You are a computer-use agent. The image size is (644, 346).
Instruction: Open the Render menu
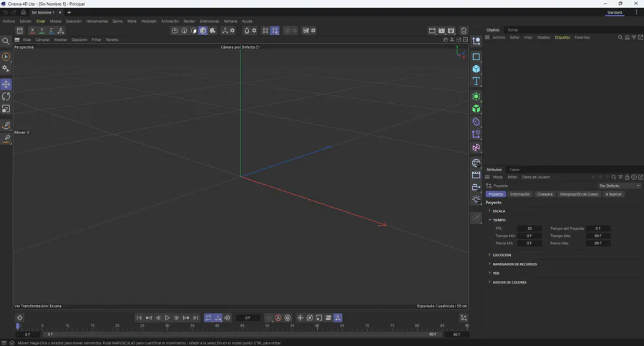click(189, 21)
